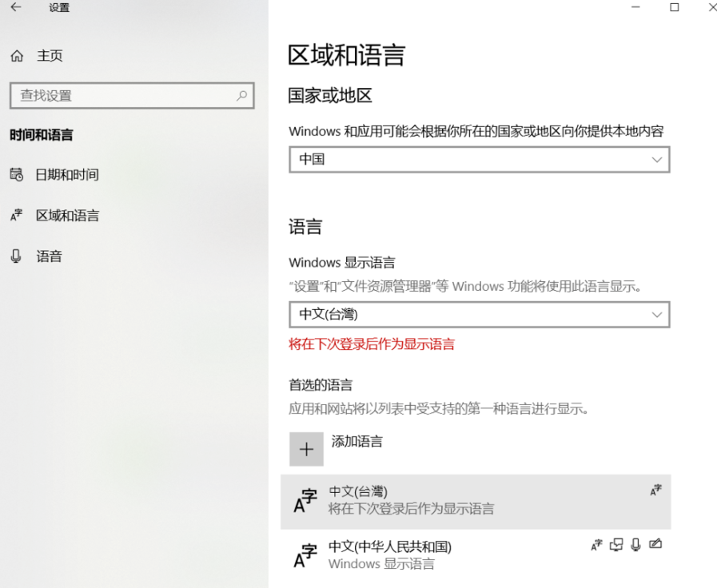717x588 pixels.
Task: Open 区域和语言 settings page
Action: coord(68,215)
